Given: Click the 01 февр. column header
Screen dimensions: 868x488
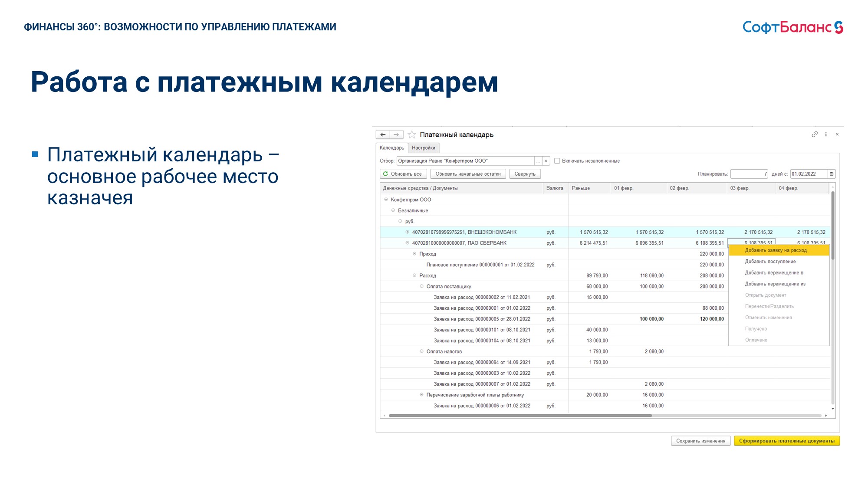Looking at the screenshot, I should coord(638,188).
